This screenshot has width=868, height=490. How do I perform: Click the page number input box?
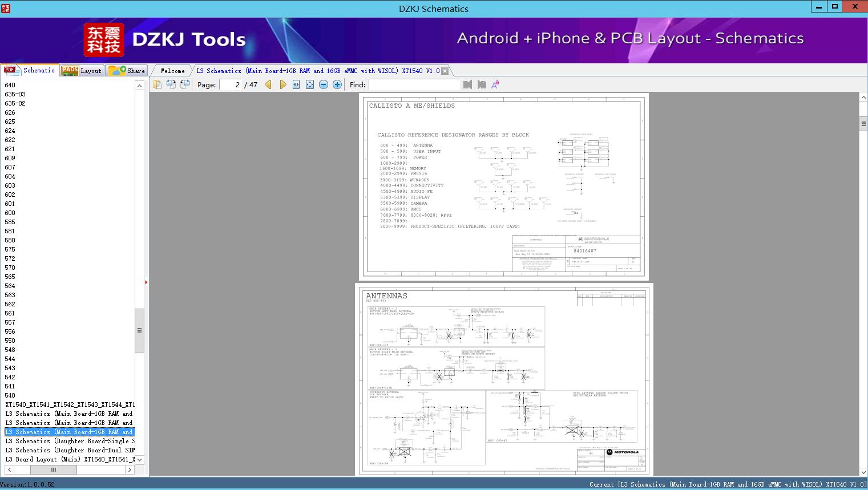[x=231, y=84]
